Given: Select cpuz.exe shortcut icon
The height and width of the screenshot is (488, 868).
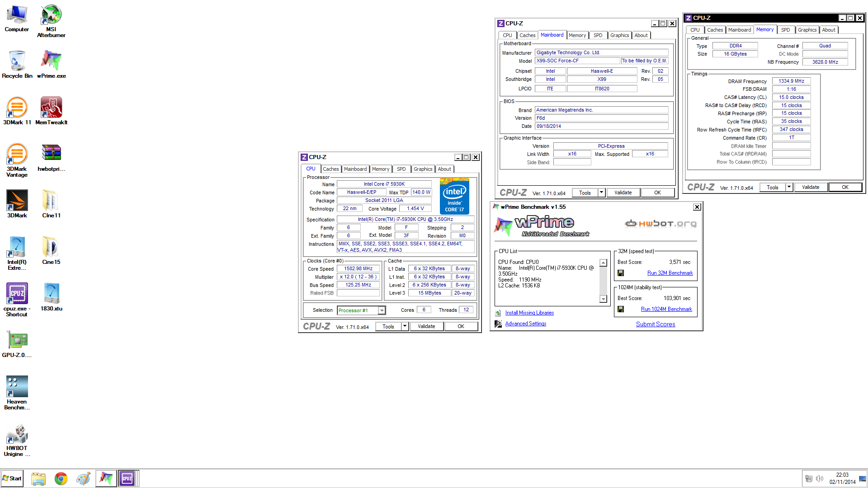Looking at the screenshot, I should click(x=17, y=300).
